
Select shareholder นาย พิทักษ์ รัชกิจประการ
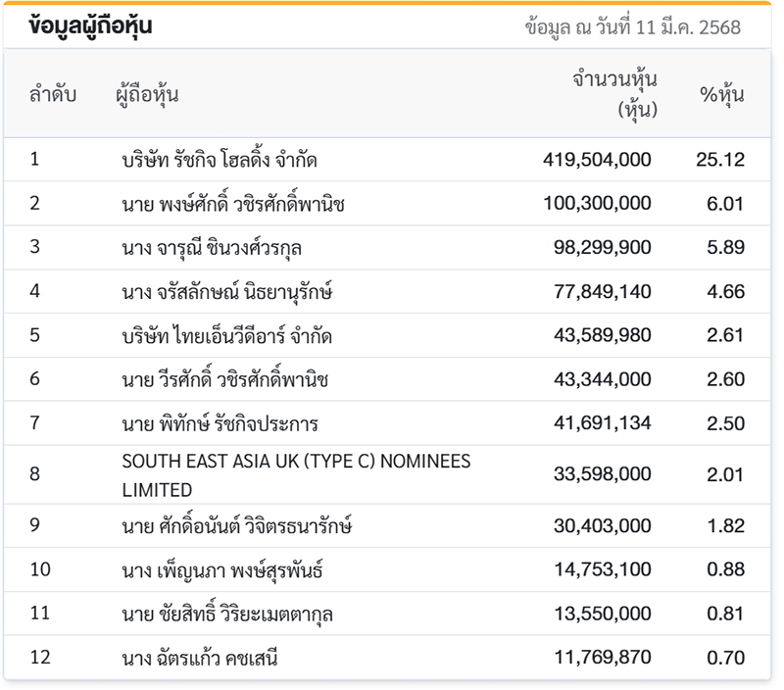[x=220, y=424]
